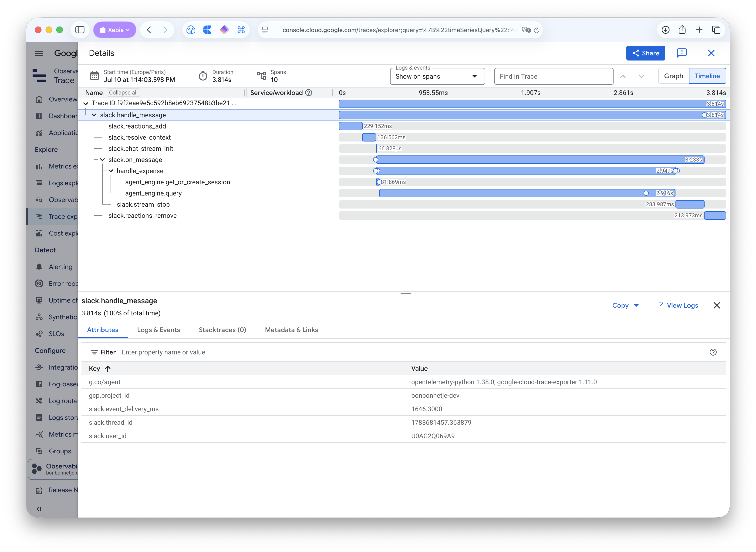The image size is (756, 552).
Task: Select the Timeline view toggle
Action: tap(707, 76)
